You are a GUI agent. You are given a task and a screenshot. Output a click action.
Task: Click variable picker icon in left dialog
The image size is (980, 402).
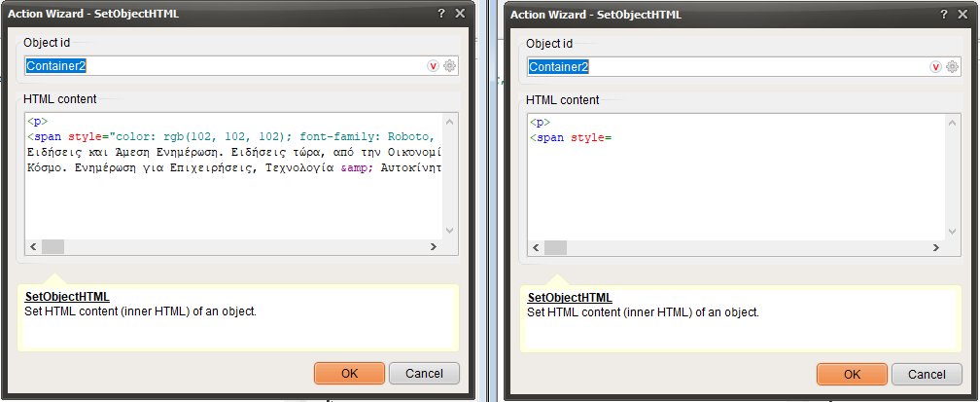(x=434, y=66)
